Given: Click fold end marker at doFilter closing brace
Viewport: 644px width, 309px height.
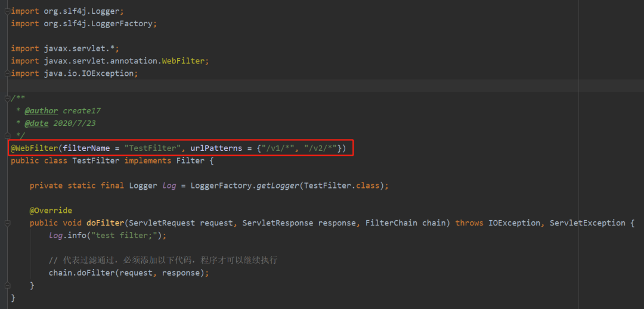Looking at the screenshot, I should (7, 286).
